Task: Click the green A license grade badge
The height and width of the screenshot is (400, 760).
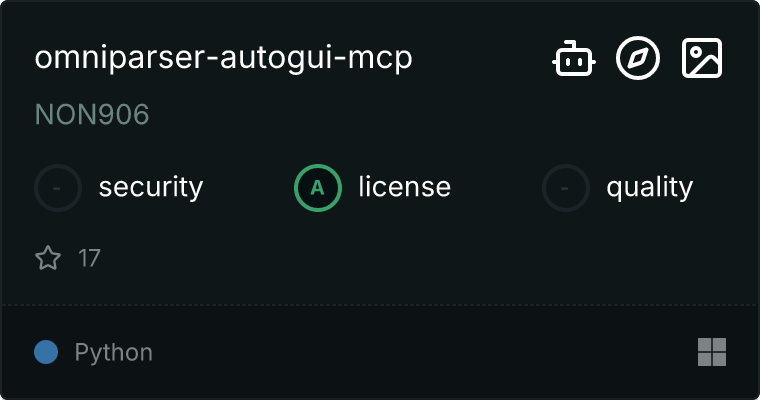Action: (x=318, y=188)
